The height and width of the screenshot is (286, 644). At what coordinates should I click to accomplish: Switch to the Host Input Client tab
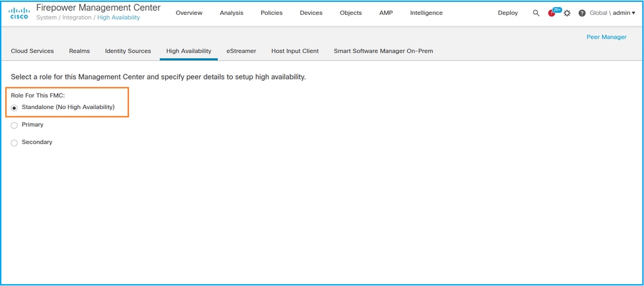295,51
